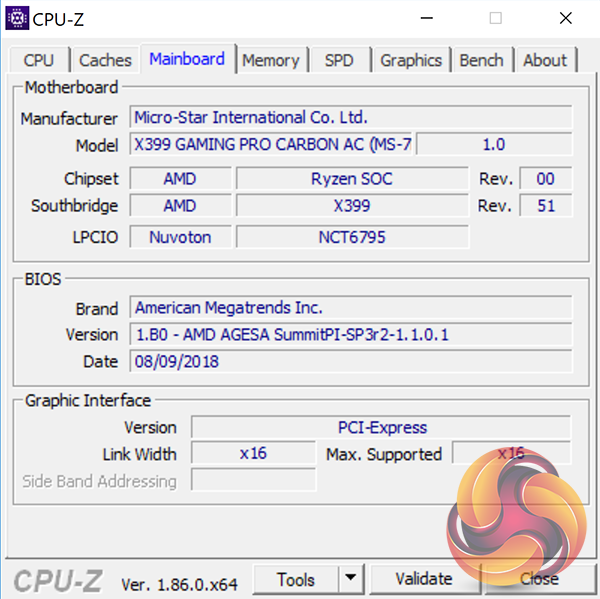Click the Chipset value Ryzen SOC
The width and height of the screenshot is (600, 599).
352,179
